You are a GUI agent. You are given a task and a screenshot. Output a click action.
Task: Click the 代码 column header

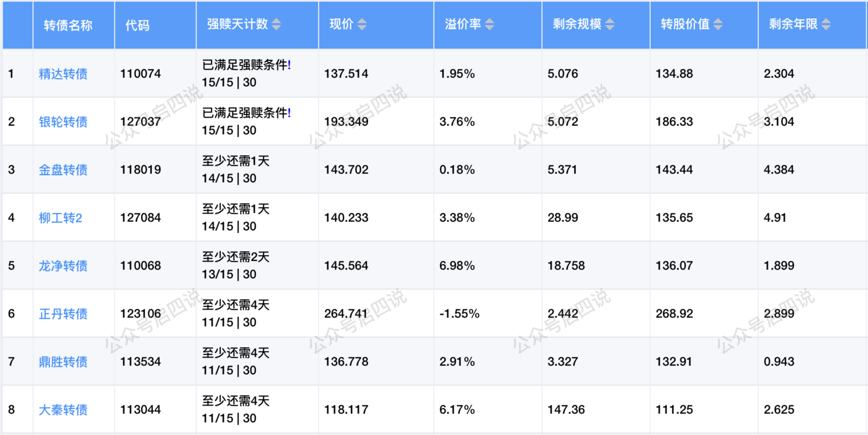pyautogui.click(x=138, y=26)
